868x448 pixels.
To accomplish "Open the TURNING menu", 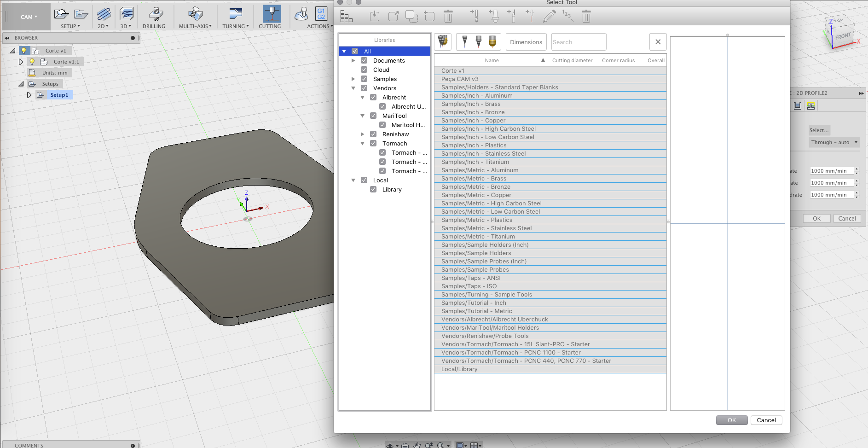I will tap(235, 26).
